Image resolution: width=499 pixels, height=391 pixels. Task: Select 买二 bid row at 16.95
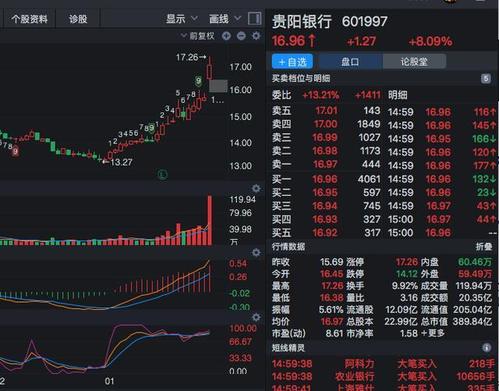coord(326,193)
